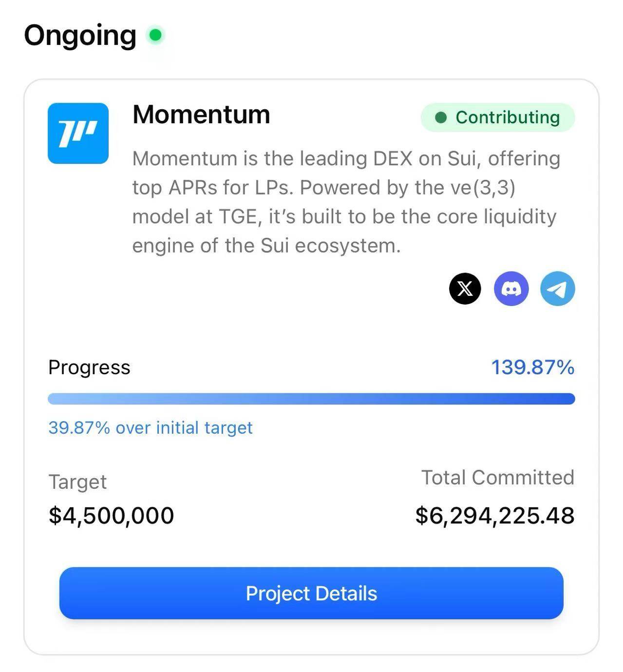
Task: Click the Contributing status label text
Action: [x=508, y=117]
